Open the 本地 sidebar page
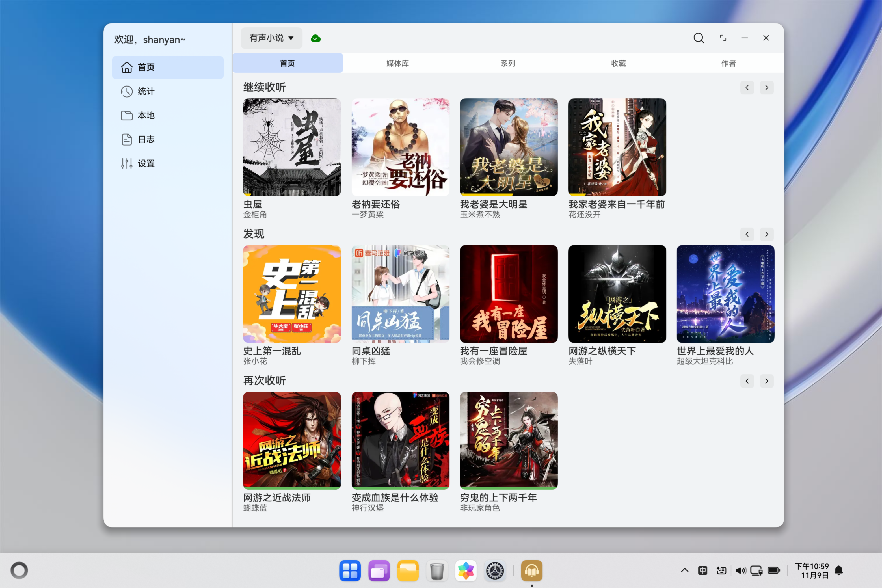This screenshot has height=588, width=882. tap(168, 116)
